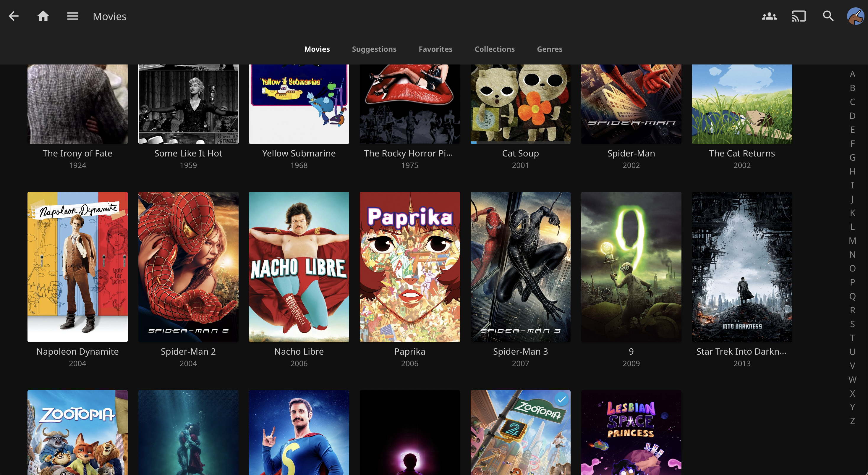Click the progress bar on Cat Soup
Image resolution: width=868 pixels, height=475 pixels.
tap(521, 142)
